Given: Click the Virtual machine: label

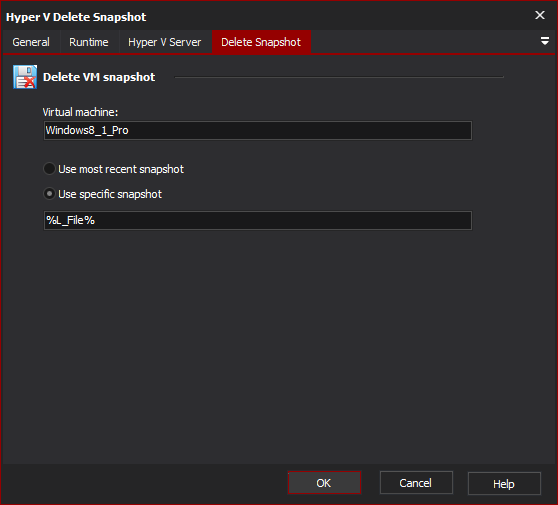Looking at the screenshot, I should point(80,112).
